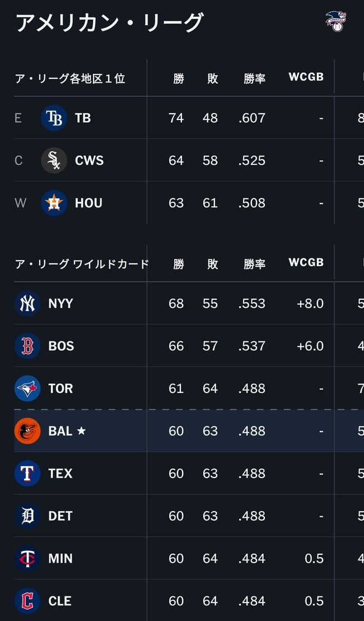The height and width of the screenshot is (621, 364).
Task: Tap the Texas Rangers logo
Action: [x=27, y=473]
